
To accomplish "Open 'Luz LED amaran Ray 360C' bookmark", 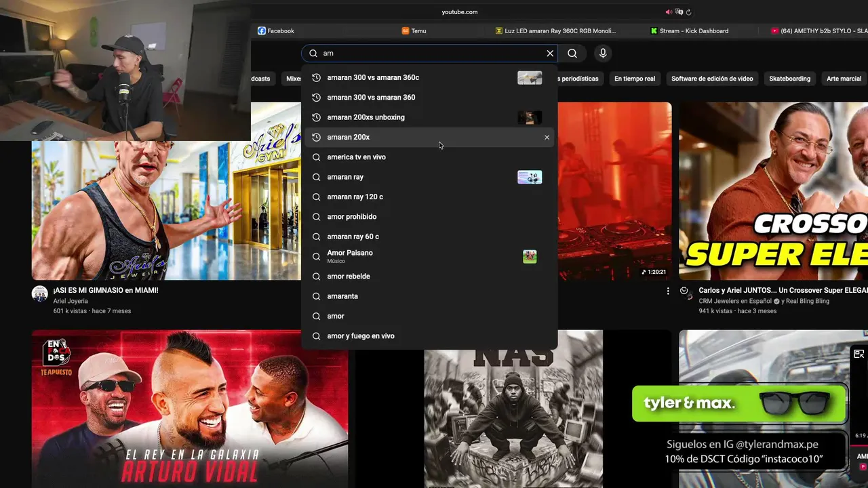I will (x=556, y=30).
